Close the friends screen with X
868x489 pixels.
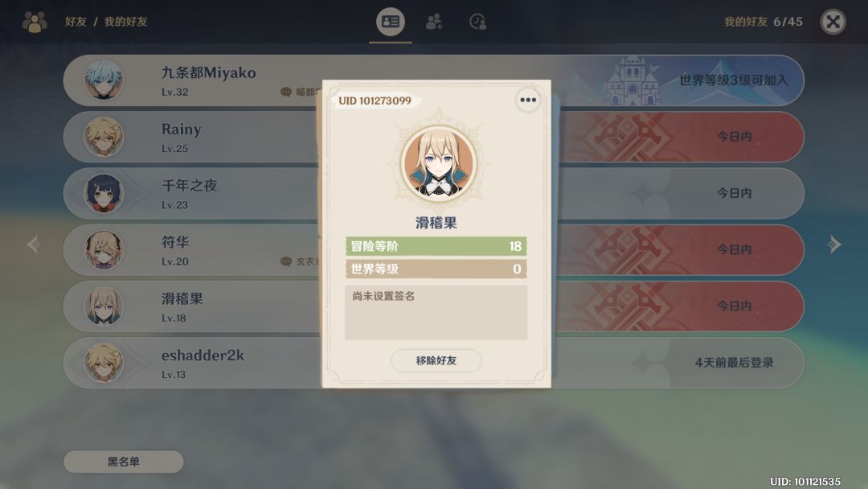[x=833, y=23]
